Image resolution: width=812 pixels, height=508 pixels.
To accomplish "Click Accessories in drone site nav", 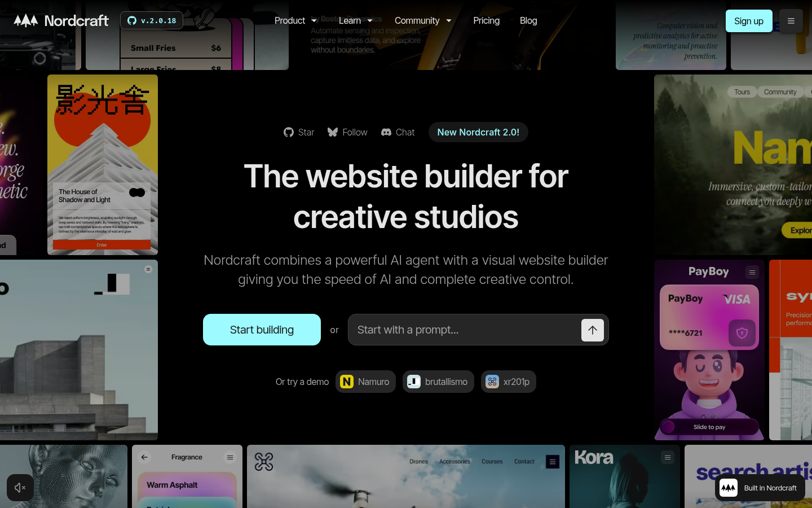I will point(454,462).
